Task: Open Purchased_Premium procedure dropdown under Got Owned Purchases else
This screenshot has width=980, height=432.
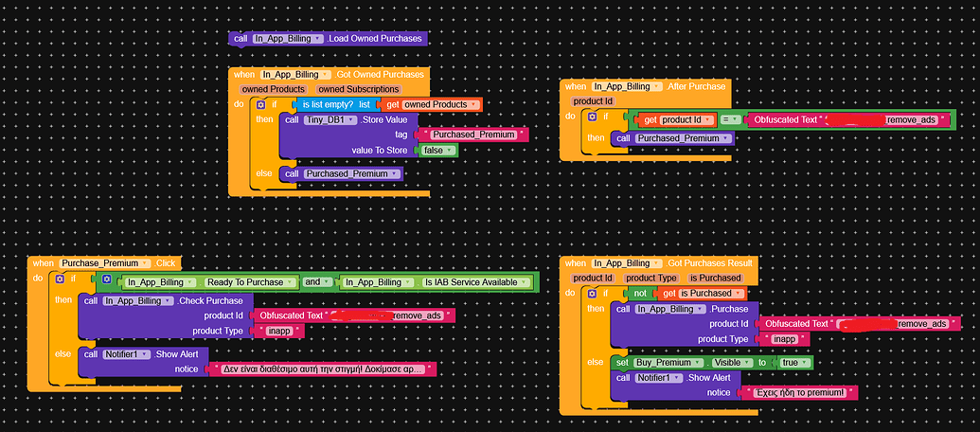Action: (352, 173)
